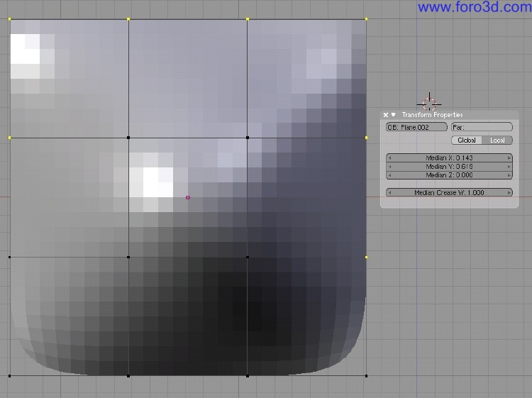Decrease Median X with left arrow
The width and height of the screenshot is (532, 398).
(x=389, y=157)
